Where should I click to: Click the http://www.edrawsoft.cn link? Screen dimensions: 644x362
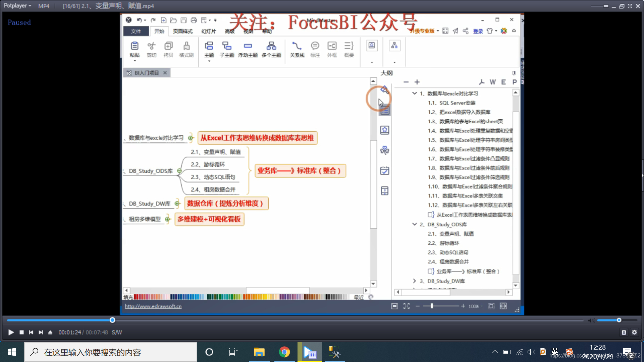click(x=153, y=306)
